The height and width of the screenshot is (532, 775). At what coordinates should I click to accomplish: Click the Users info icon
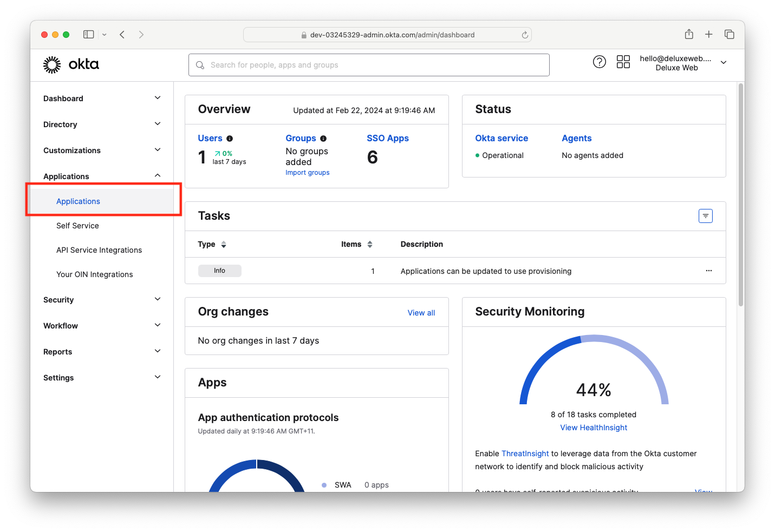(x=230, y=139)
